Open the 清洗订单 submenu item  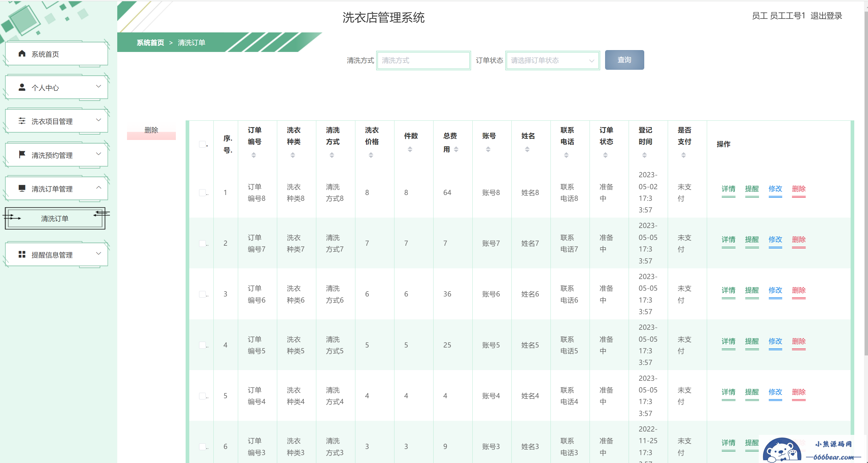[55, 219]
